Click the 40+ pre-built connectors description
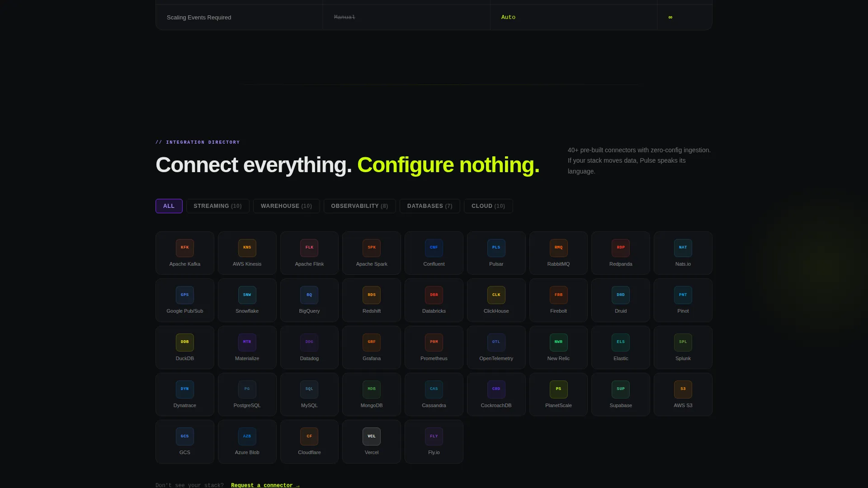 639,160
